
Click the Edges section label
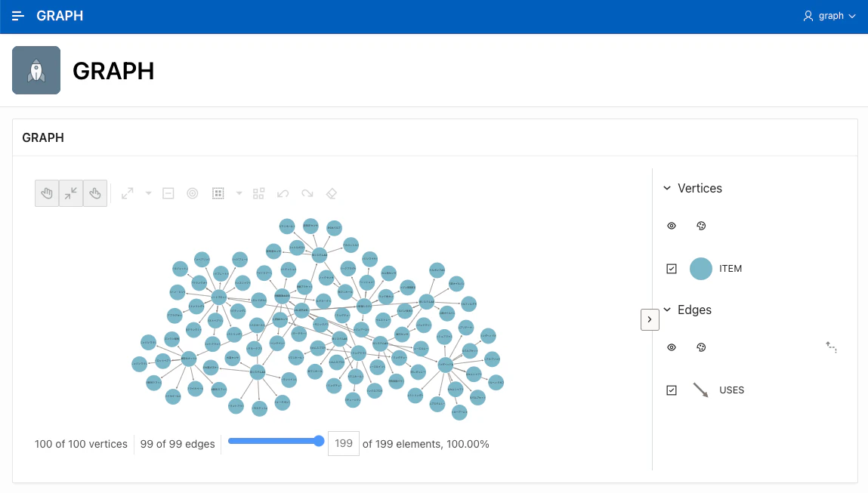(694, 310)
